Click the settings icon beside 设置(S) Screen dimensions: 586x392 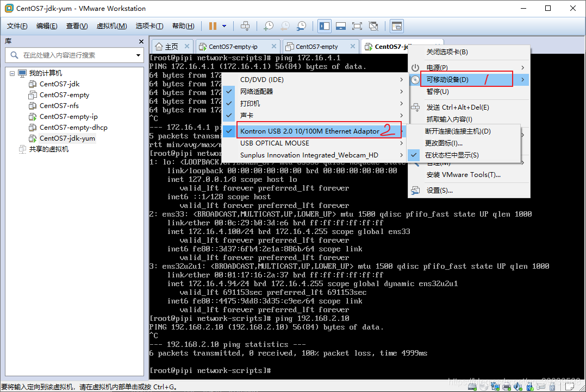[415, 191]
